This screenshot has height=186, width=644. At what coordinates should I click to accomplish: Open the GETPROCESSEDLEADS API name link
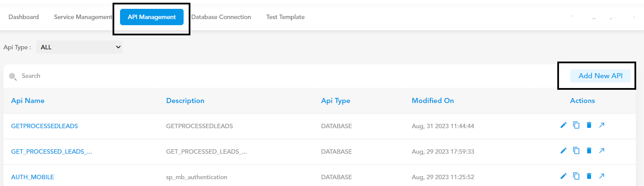pos(45,126)
